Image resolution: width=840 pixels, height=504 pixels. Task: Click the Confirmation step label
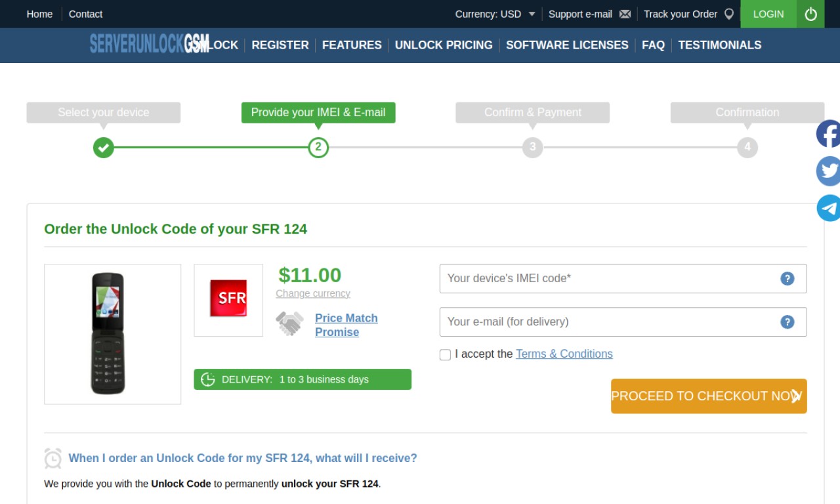(747, 112)
